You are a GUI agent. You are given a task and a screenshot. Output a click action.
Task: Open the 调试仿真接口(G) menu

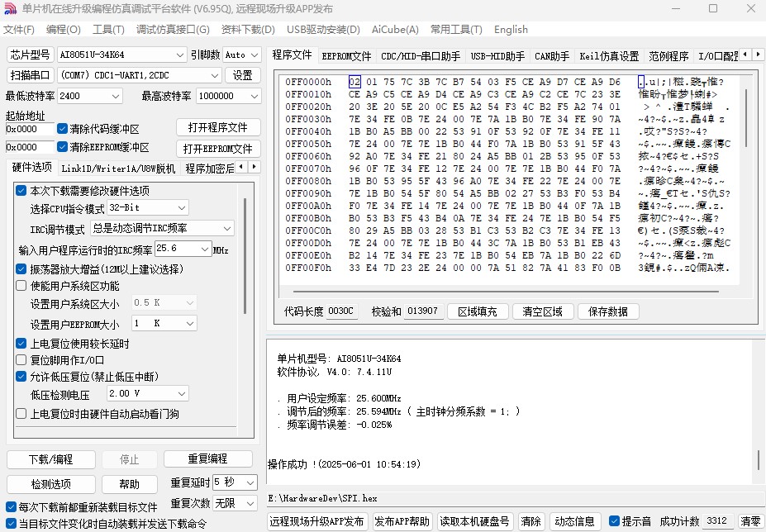[173, 29]
